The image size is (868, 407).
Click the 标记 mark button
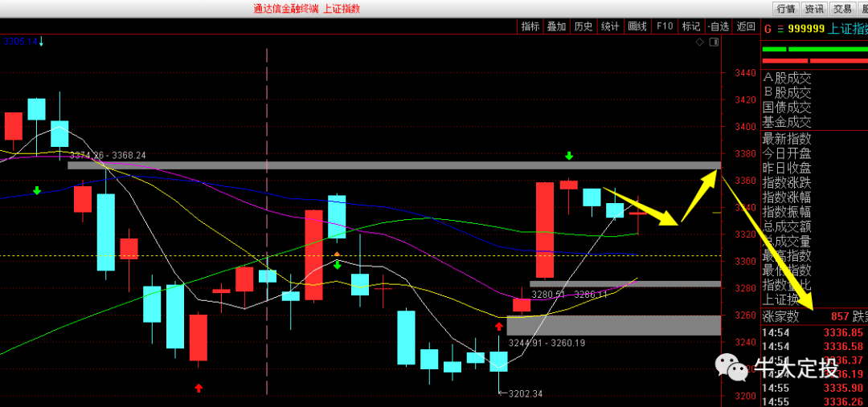tap(691, 26)
